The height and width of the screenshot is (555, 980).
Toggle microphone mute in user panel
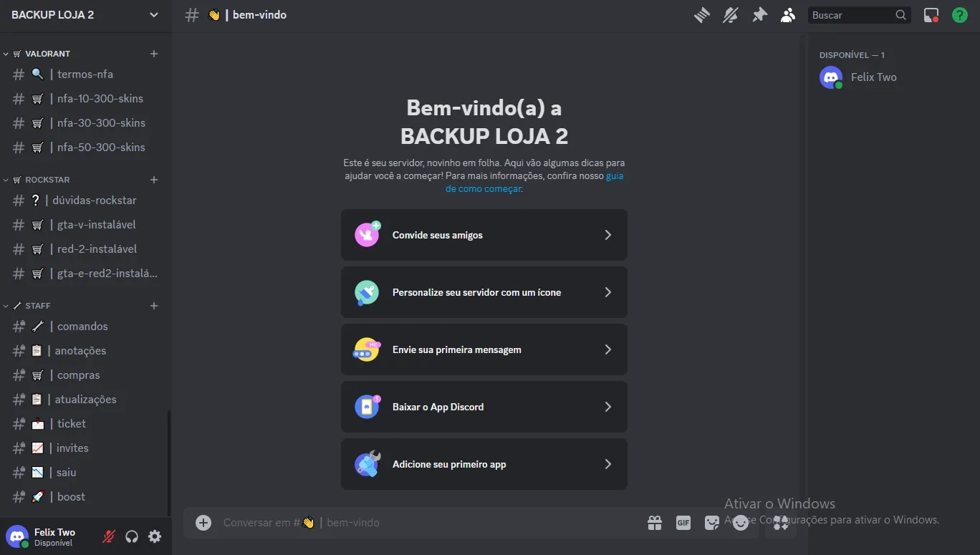[109, 536]
